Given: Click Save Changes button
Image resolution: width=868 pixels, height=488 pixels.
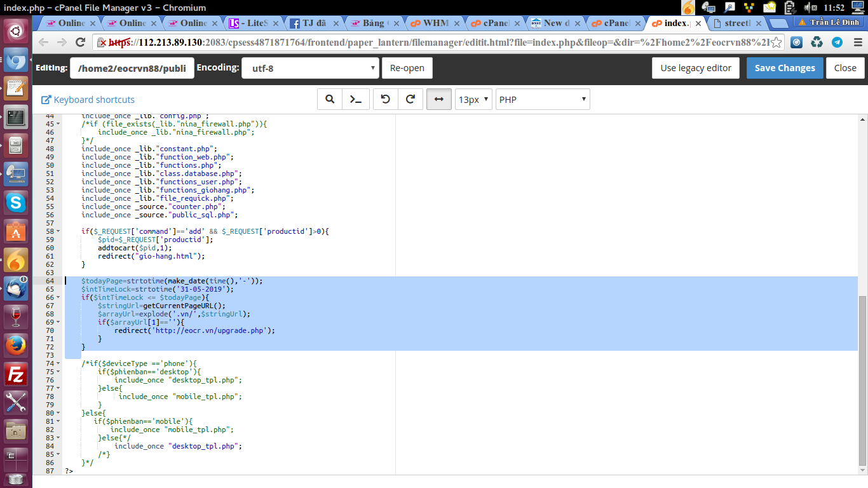Looking at the screenshot, I should point(785,68).
